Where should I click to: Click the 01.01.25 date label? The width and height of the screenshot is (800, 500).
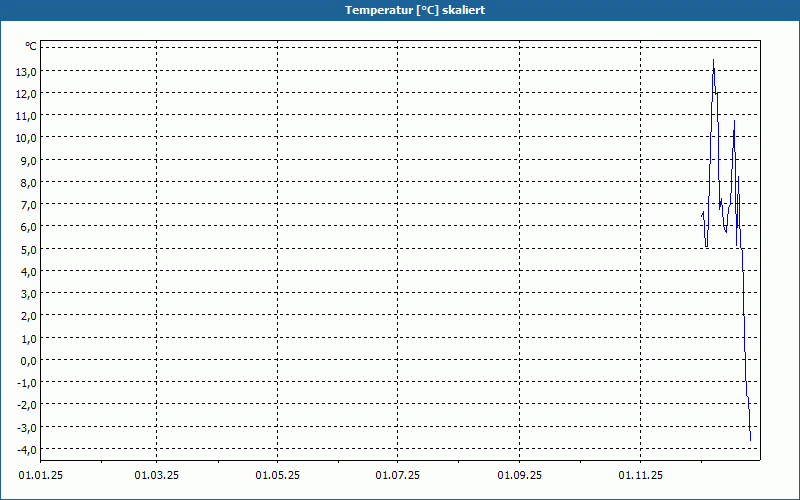(x=42, y=473)
